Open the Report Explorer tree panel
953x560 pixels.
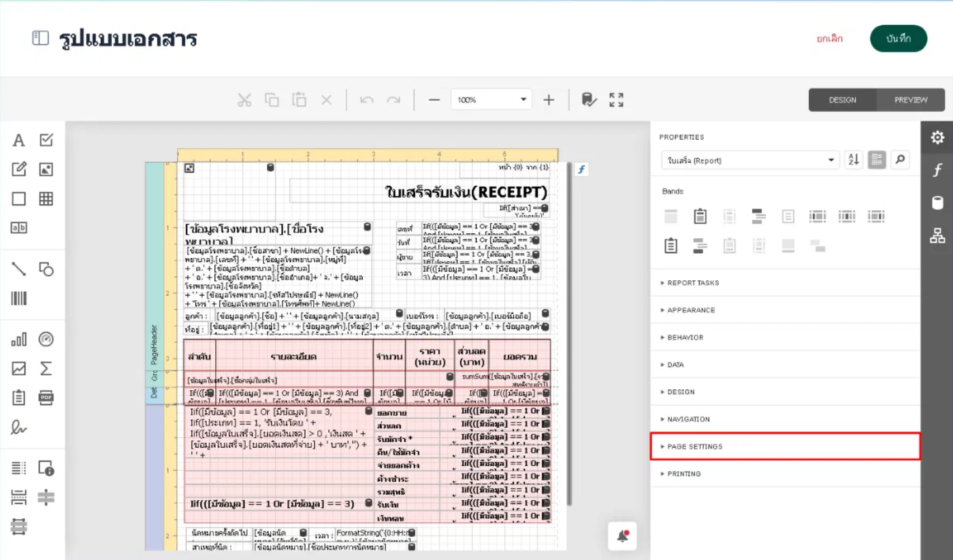[x=937, y=236]
